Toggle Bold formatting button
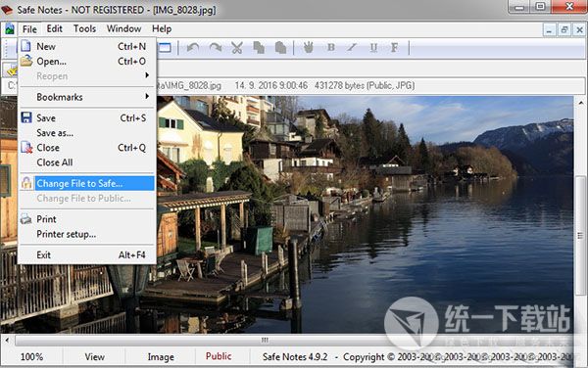The image size is (588, 368). pyautogui.click(x=331, y=48)
